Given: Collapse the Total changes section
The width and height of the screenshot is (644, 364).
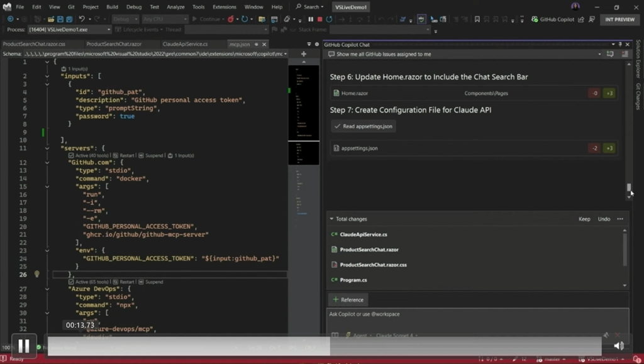Looking at the screenshot, I should [x=331, y=219].
